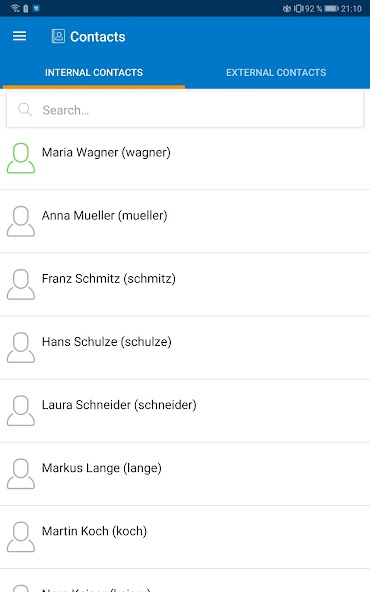Open contact Martin Koch (koch)

tap(185, 537)
